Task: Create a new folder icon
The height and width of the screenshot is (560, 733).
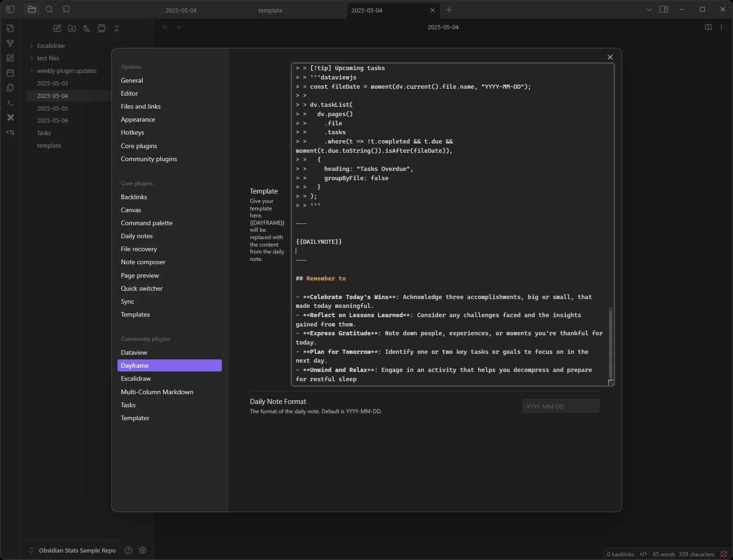Action: (72, 28)
